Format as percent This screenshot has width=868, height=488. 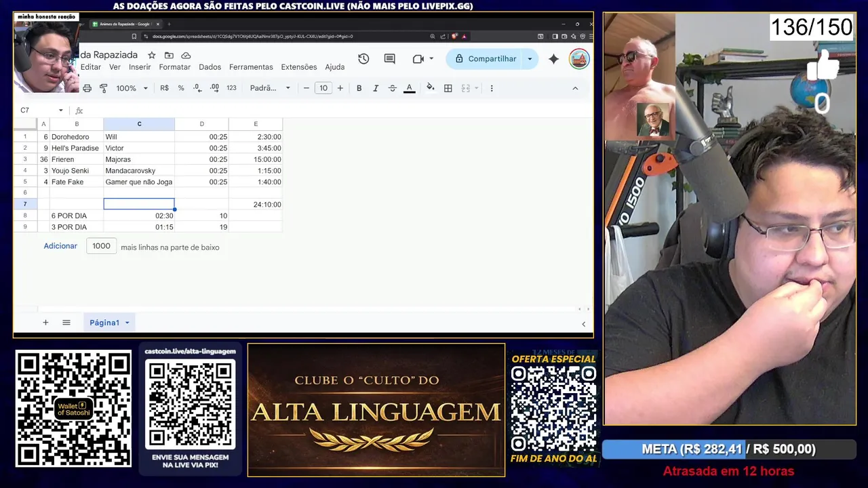[181, 88]
